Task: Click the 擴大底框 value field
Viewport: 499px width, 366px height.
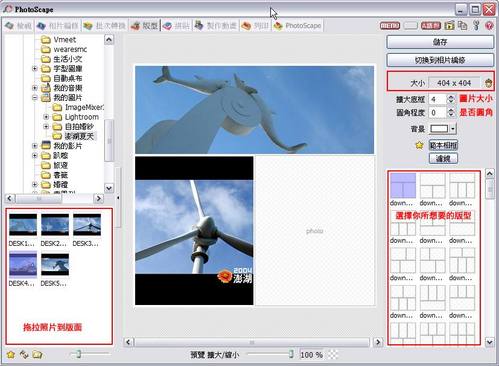Action: click(x=438, y=99)
